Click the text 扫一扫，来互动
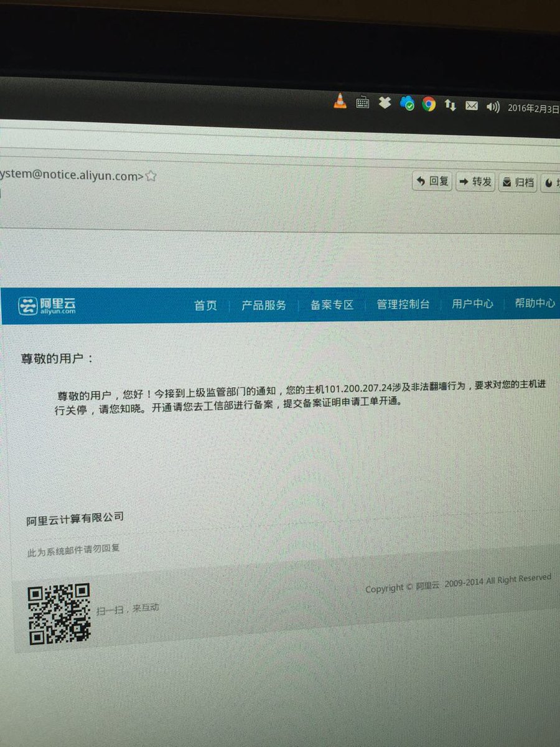This screenshot has height=747, width=560. pos(128,608)
